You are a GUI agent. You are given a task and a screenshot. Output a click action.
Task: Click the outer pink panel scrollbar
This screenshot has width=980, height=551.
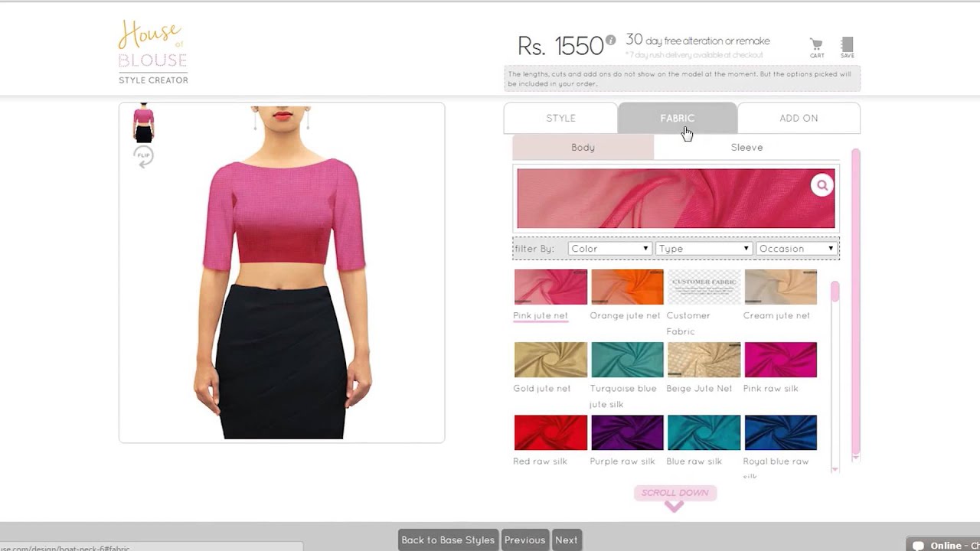click(855, 302)
